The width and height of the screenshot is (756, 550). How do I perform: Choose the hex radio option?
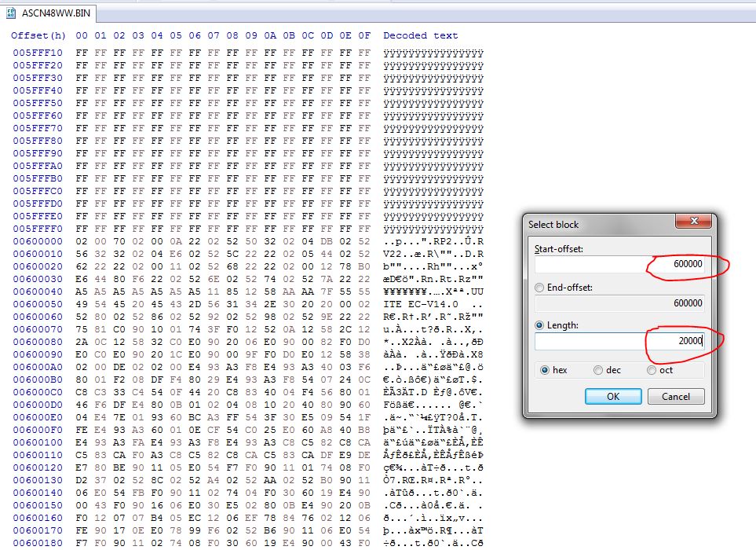point(545,370)
